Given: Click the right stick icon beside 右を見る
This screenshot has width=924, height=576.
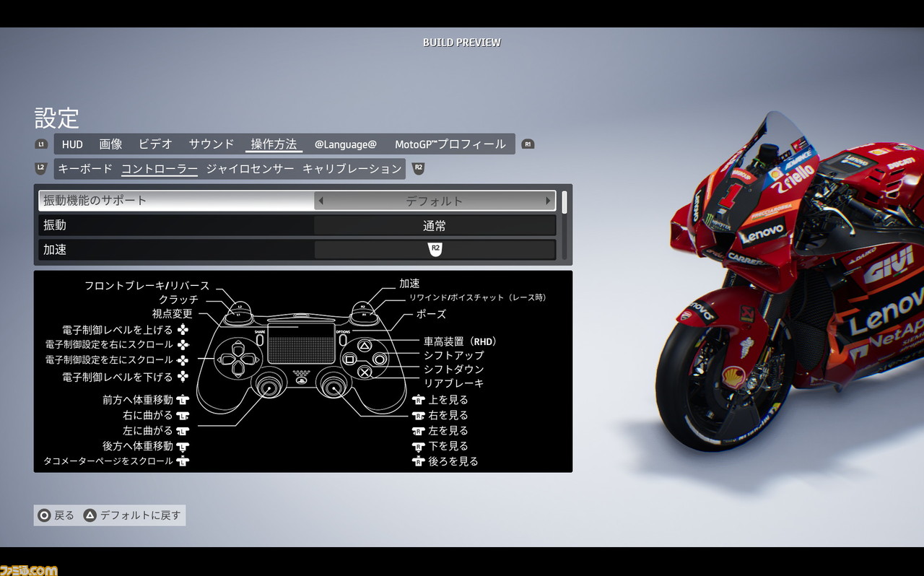Looking at the screenshot, I should point(417,416).
